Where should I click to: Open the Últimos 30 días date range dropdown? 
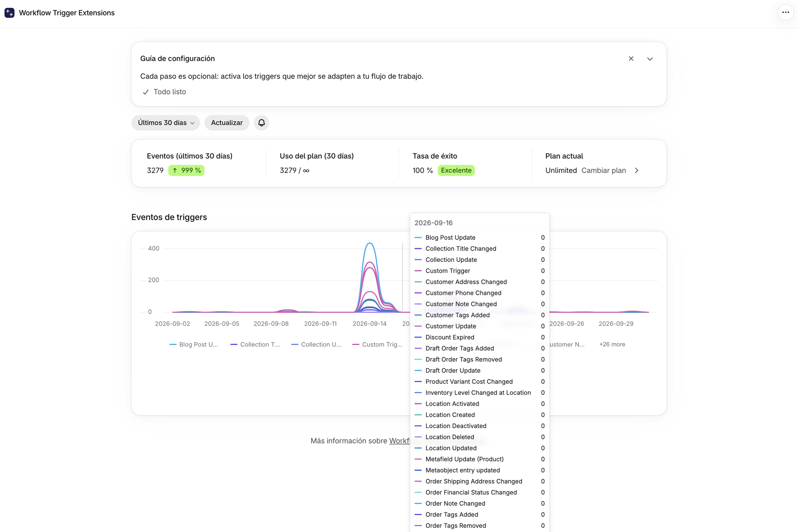(x=166, y=123)
